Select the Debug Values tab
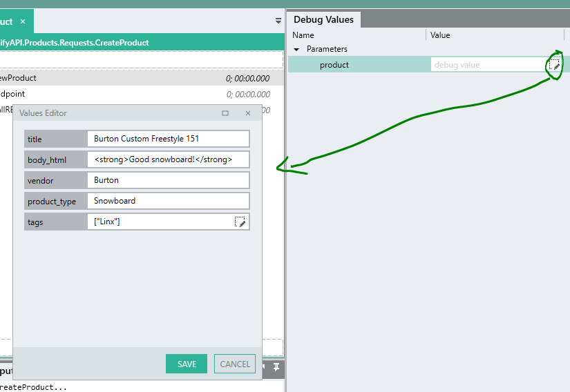The width and height of the screenshot is (570, 392). [x=323, y=19]
